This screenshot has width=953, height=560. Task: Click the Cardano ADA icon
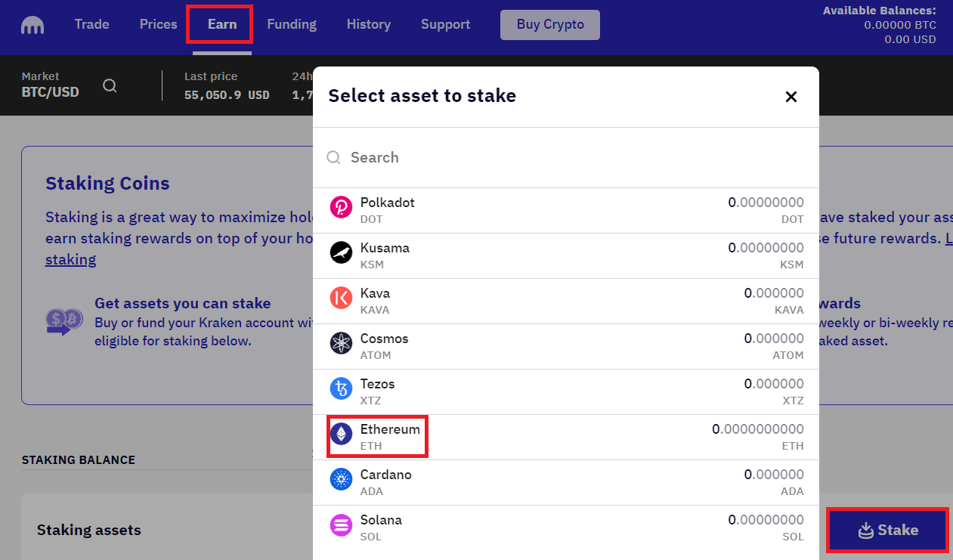coord(341,481)
